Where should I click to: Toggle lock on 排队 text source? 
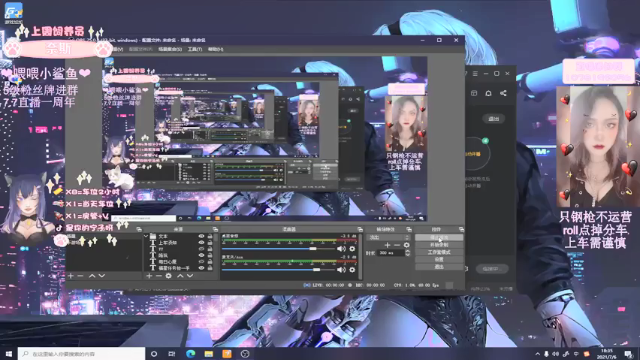pos(210,255)
